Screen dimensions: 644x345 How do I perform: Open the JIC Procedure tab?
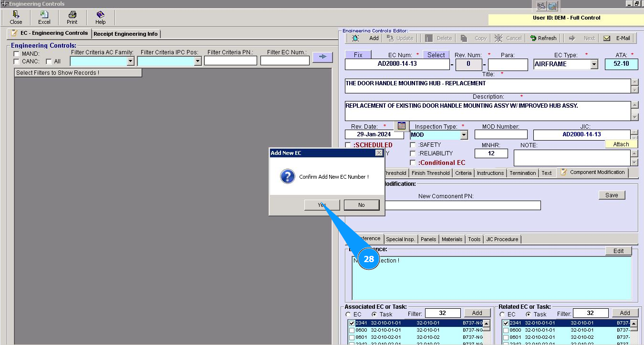click(502, 239)
